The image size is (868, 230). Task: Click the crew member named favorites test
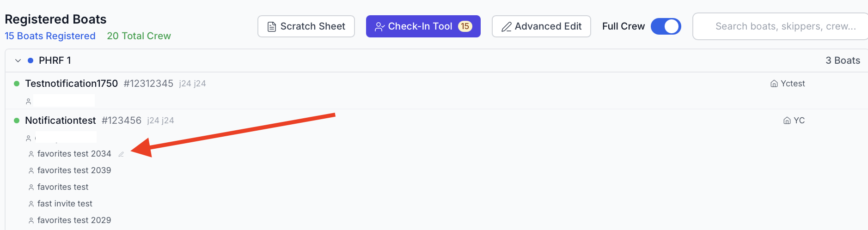63,187
